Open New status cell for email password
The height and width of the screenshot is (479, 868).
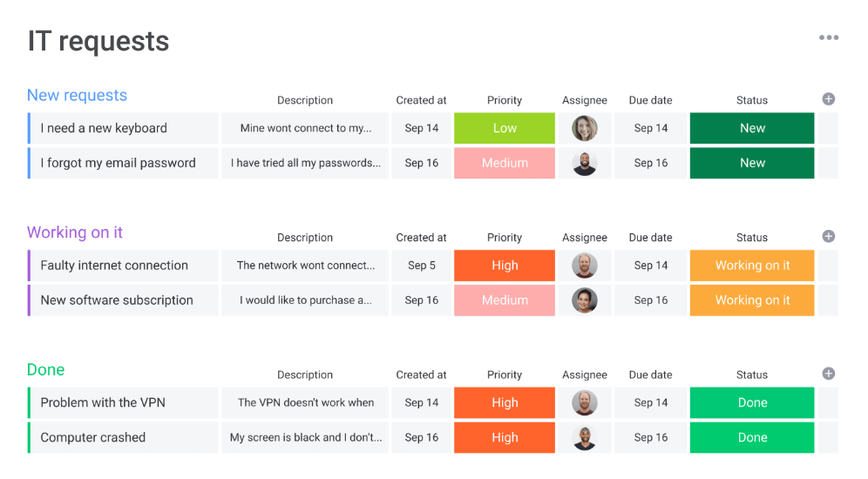[752, 163]
